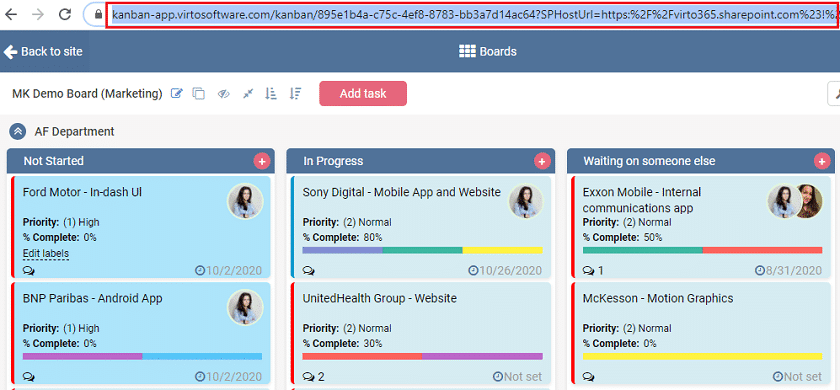The image size is (840, 390).
Task: Click the red label on UnitedHealth card
Action: (362, 356)
